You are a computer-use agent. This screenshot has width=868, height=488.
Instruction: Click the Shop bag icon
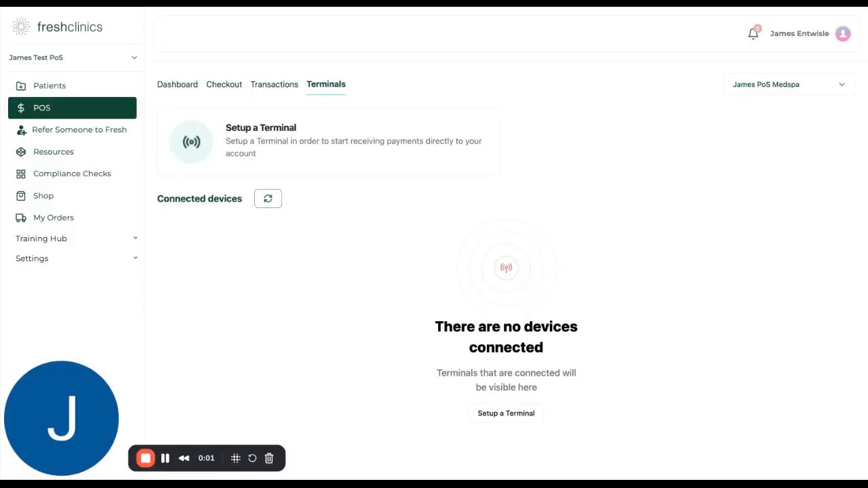[21, 196]
